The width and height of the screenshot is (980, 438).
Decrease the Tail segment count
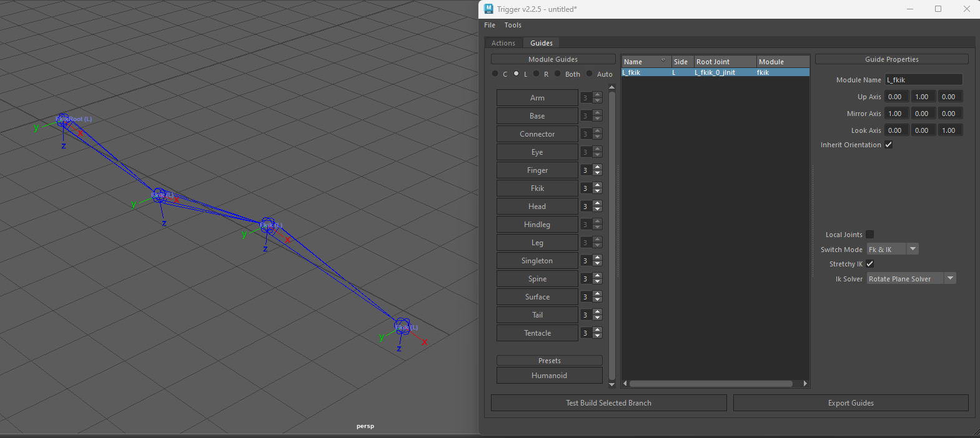click(x=598, y=318)
